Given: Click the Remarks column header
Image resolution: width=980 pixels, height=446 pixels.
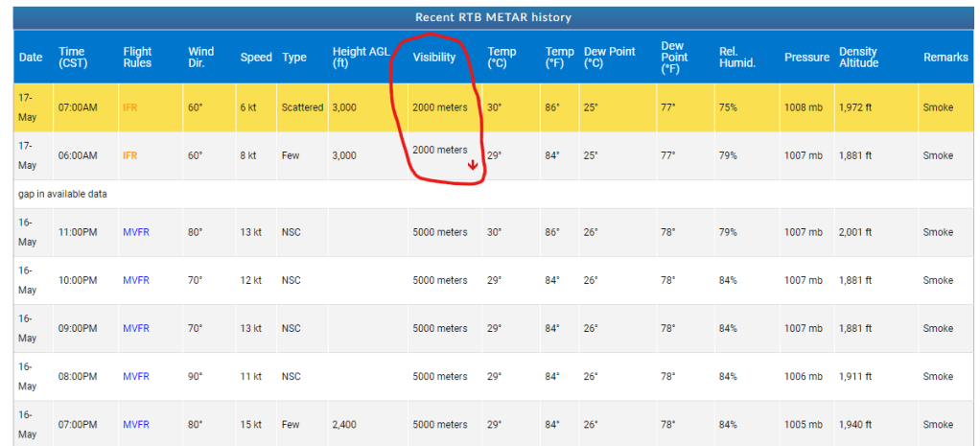Looking at the screenshot, I should pyautogui.click(x=945, y=58).
